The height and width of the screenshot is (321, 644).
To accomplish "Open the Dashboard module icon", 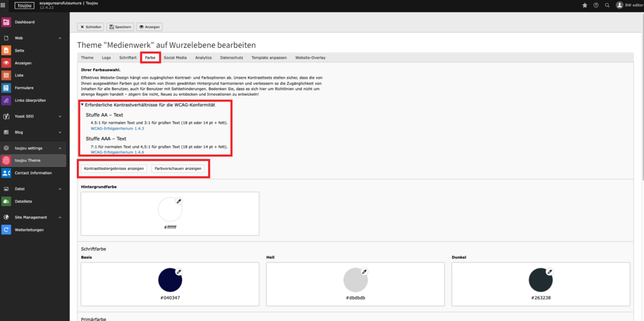I will [x=6, y=22].
